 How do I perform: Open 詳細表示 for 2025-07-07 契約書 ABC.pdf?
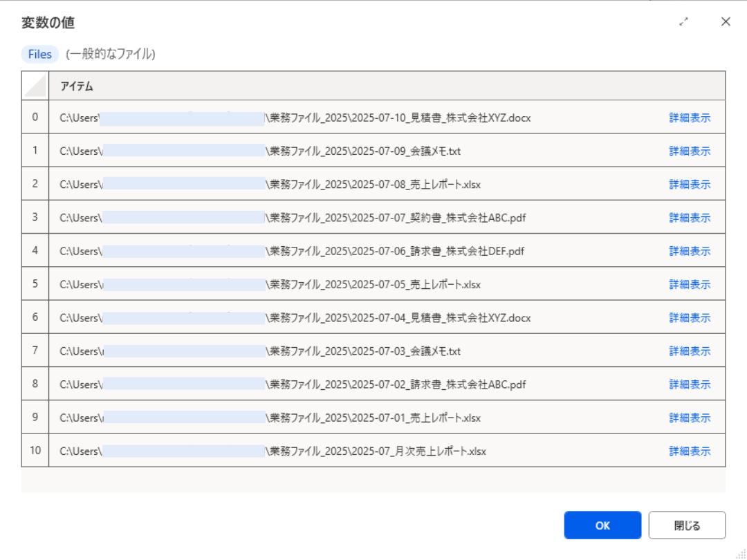pos(690,218)
